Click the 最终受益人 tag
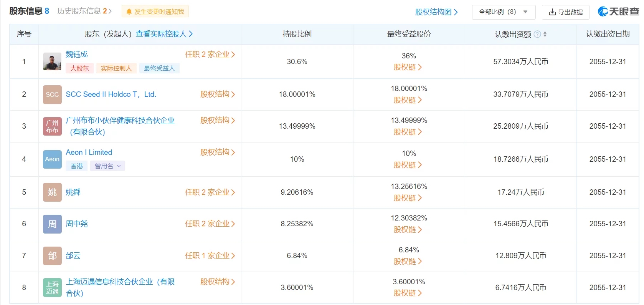This screenshot has height=305, width=644. 159,68
